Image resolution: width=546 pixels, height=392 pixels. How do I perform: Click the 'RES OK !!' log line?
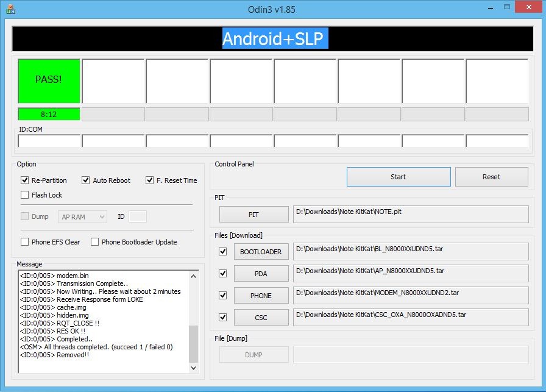[x=52, y=331]
